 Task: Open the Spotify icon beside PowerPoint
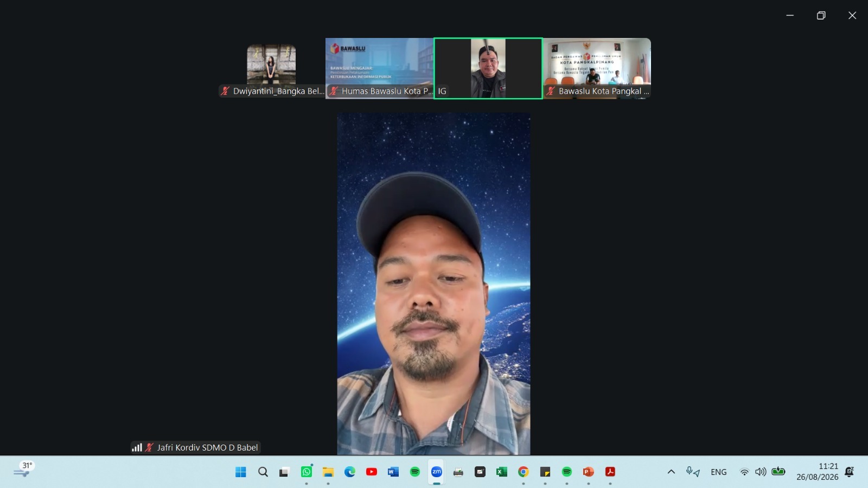(x=567, y=472)
